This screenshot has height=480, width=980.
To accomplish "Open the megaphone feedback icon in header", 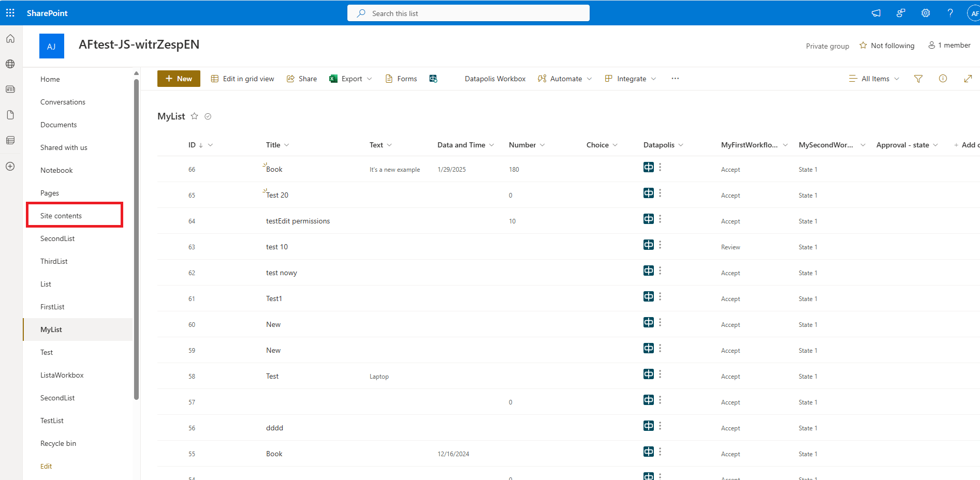I will (x=876, y=13).
